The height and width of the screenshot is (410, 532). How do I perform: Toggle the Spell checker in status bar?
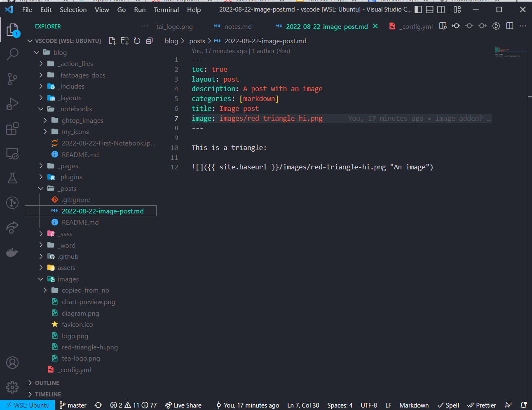pyautogui.click(x=448, y=405)
